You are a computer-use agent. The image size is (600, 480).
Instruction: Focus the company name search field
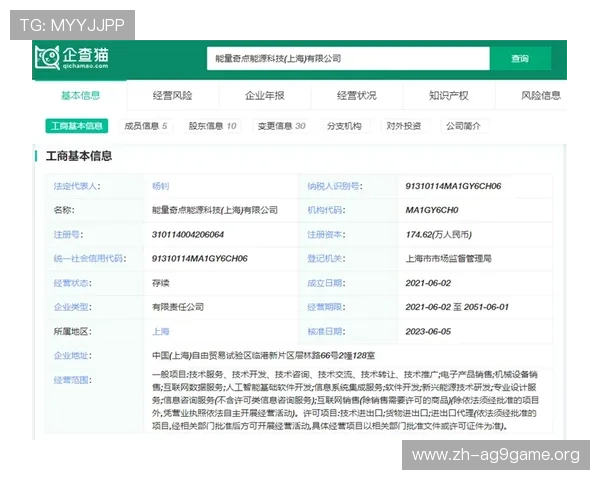coord(348,59)
